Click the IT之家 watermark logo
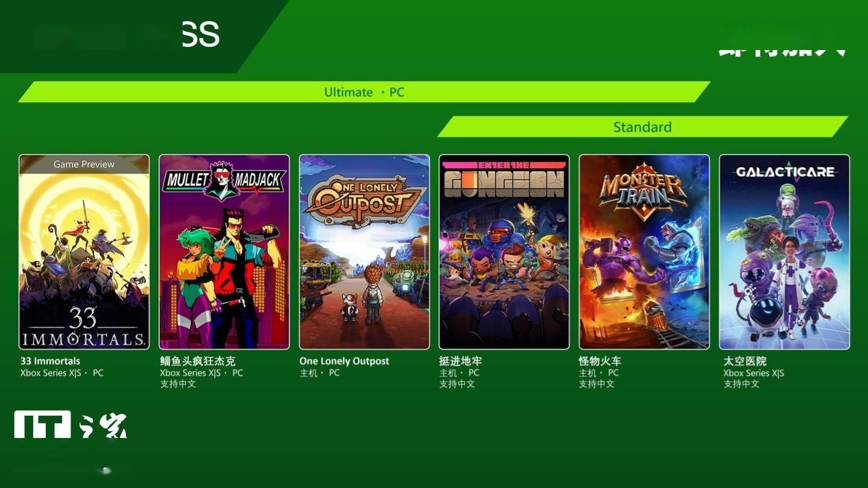Screen dimensions: 868x488 click(x=71, y=424)
